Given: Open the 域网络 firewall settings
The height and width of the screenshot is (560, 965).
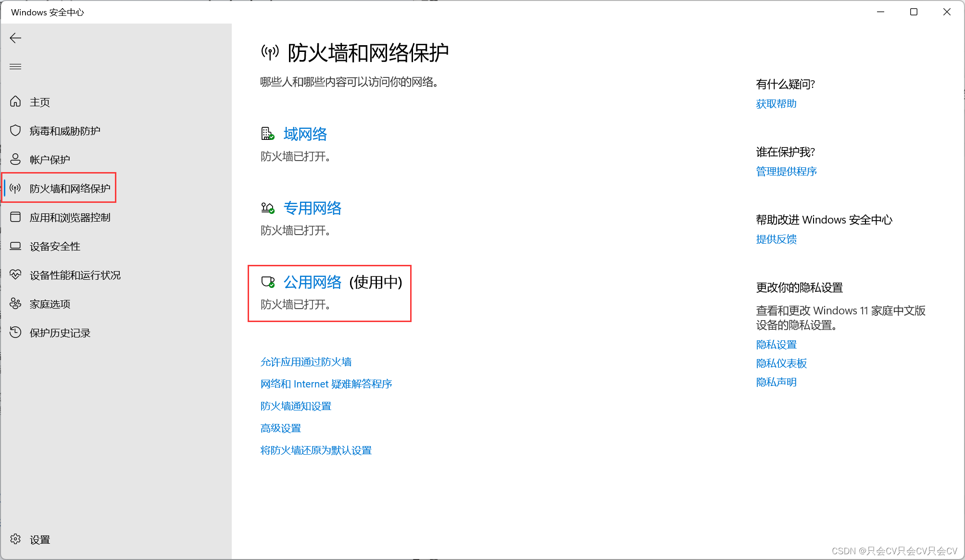Looking at the screenshot, I should pos(305,134).
